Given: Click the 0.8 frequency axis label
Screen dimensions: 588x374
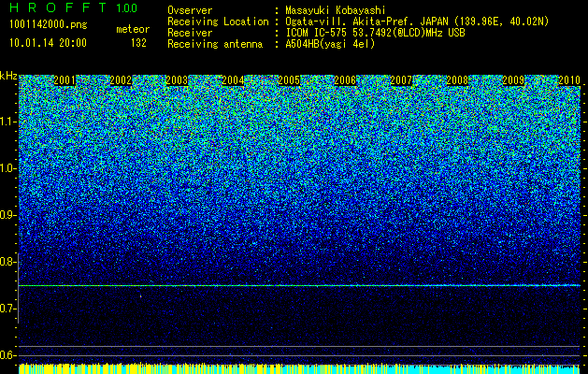Looking at the screenshot, I should pyautogui.click(x=8, y=262).
